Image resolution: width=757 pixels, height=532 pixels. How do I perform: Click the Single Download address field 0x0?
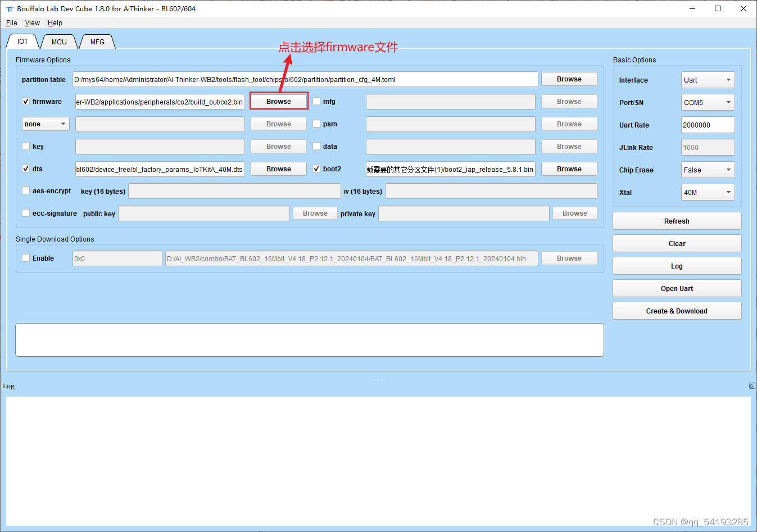pyautogui.click(x=117, y=258)
